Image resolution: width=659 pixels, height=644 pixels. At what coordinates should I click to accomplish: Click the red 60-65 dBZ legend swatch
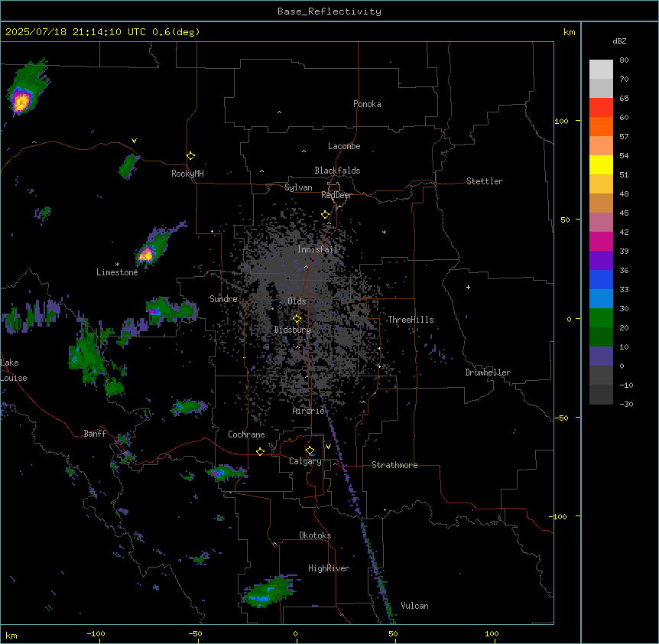pos(601,107)
